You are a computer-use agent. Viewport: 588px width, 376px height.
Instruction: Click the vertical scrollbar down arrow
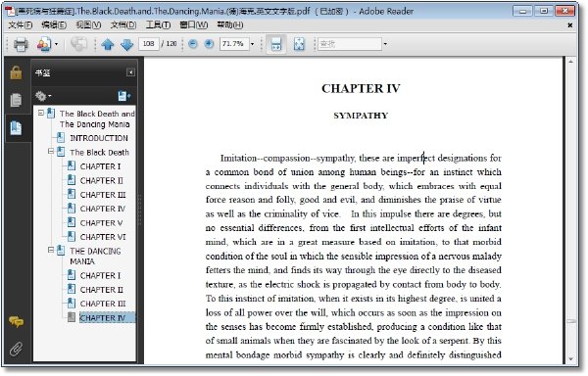point(570,359)
